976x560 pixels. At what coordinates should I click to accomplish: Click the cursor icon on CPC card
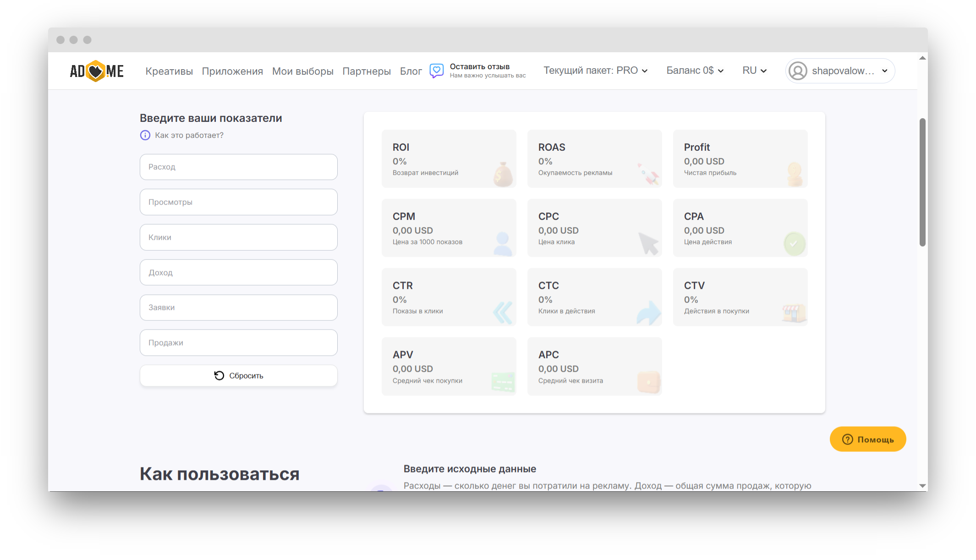pos(648,242)
